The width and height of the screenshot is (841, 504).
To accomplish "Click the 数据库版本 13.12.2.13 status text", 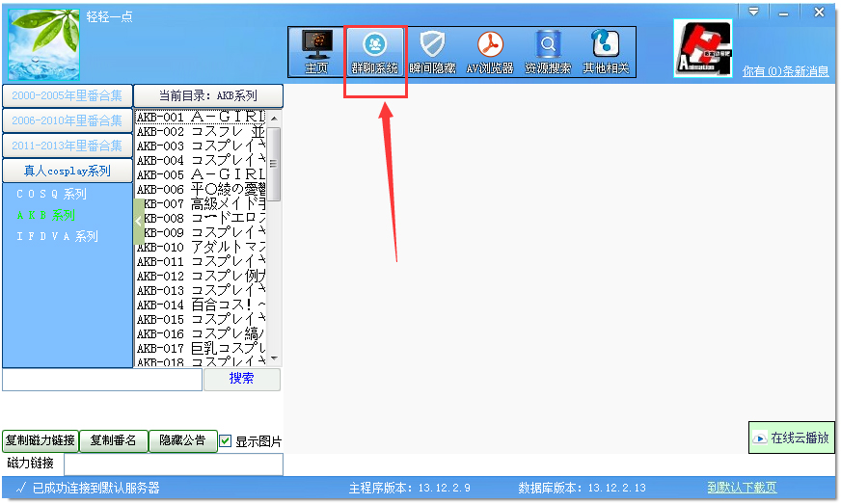I will [582, 488].
